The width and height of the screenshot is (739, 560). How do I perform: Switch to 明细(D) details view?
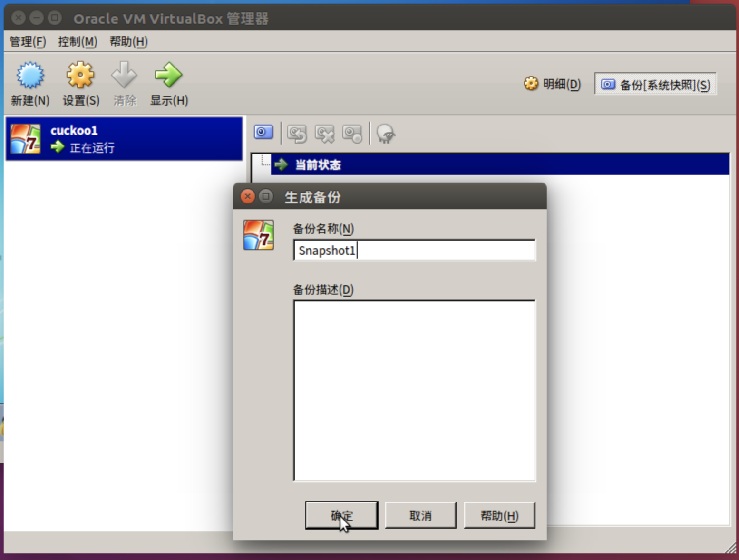(x=552, y=84)
